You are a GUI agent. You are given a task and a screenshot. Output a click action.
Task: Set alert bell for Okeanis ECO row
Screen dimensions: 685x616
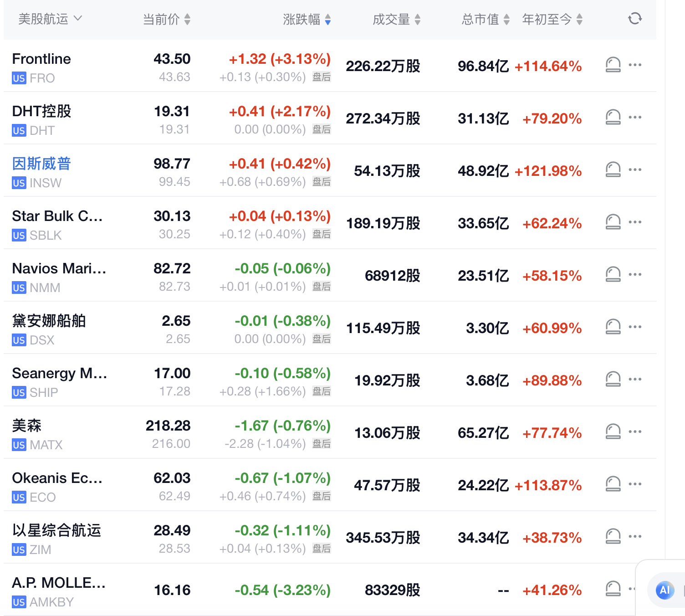coord(613,484)
